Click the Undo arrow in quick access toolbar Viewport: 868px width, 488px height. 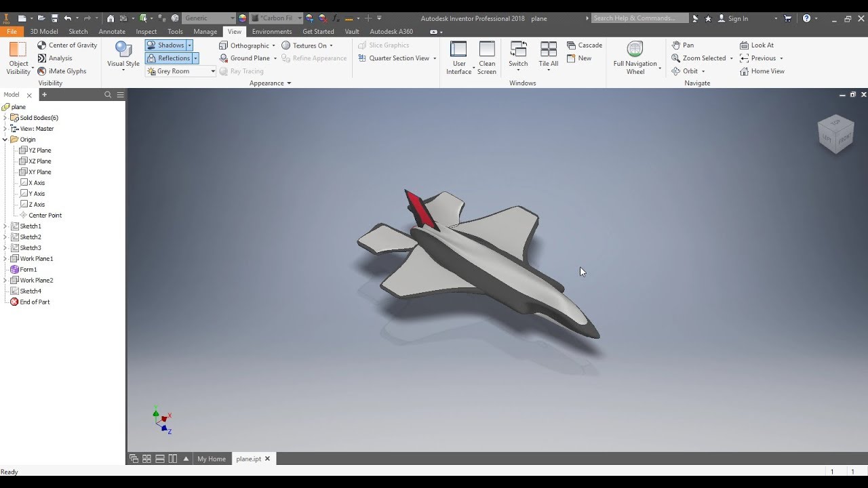67,18
